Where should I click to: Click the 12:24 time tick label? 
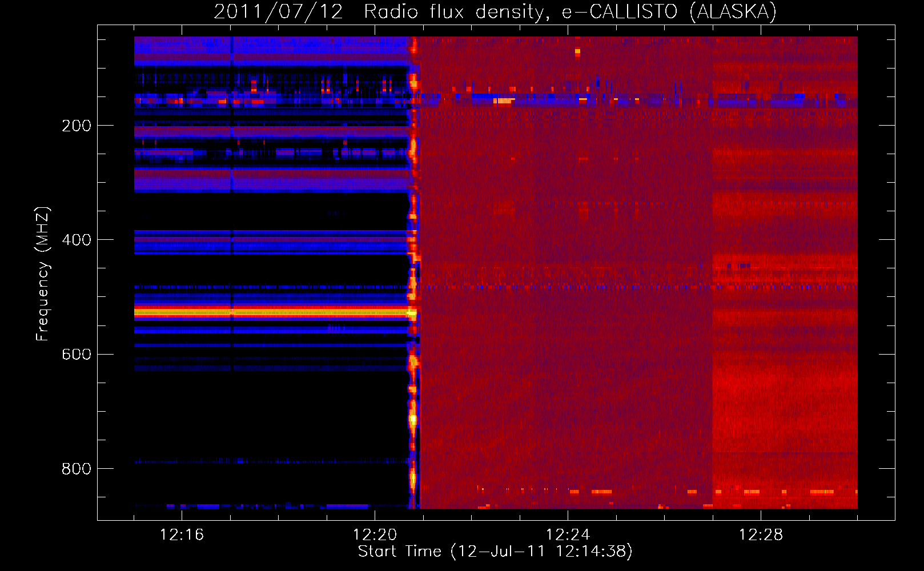568,535
